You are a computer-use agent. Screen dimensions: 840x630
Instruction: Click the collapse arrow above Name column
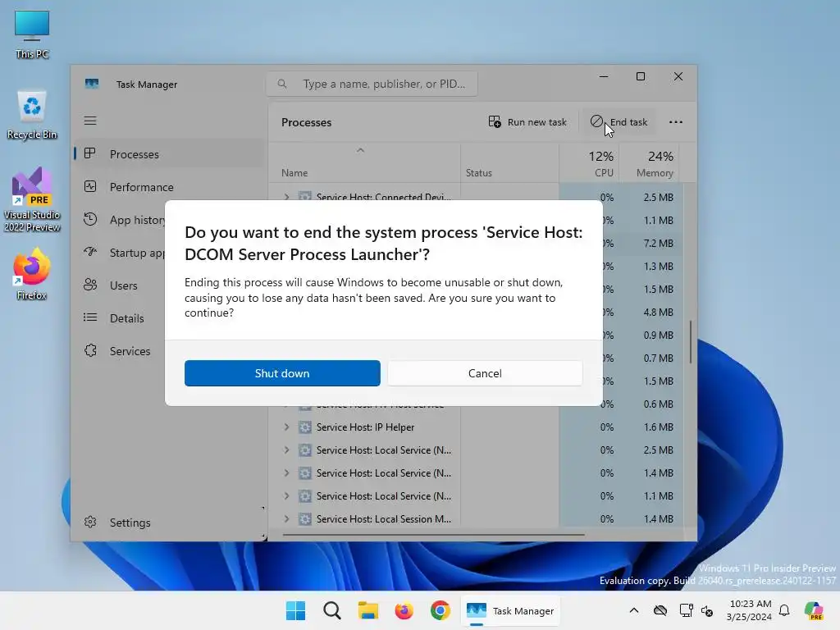point(361,151)
